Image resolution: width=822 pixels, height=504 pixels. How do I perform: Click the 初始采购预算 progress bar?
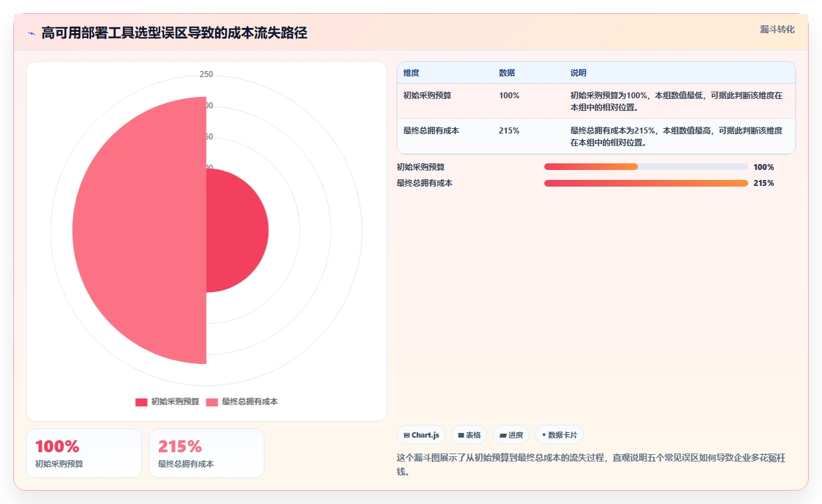[x=646, y=167]
